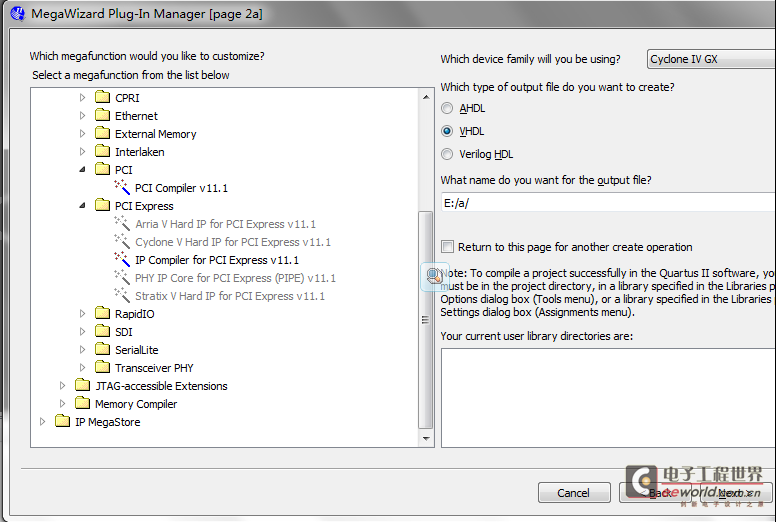Enable Return to this page checkbox
This screenshot has height=522, width=776.
click(x=447, y=246)
